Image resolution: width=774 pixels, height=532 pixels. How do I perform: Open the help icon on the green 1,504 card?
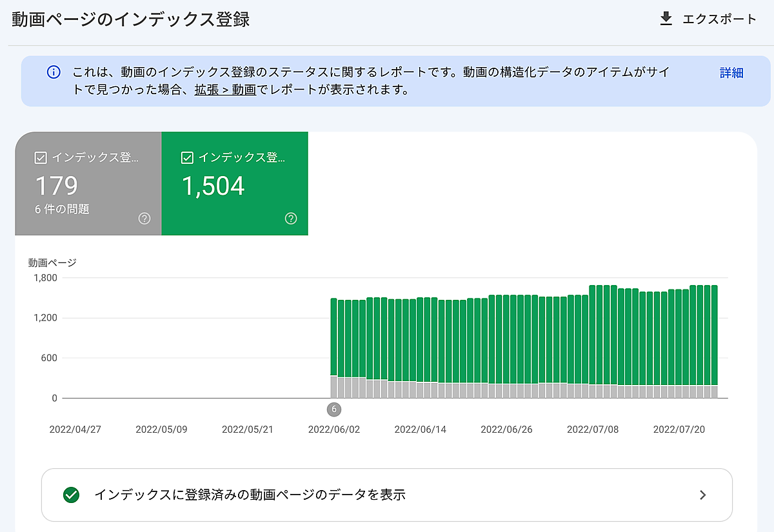point(291,219)
